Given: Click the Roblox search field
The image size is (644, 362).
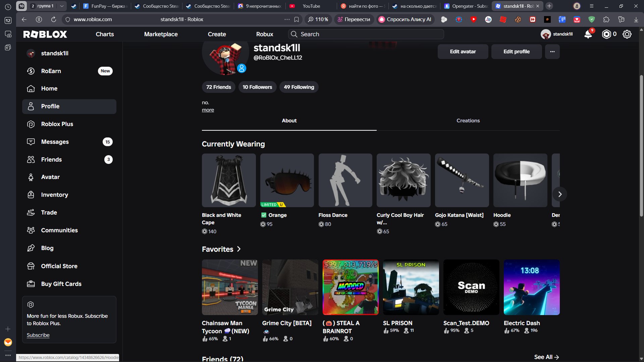Looking at the screenshot, I should click(x=366, y=34).
